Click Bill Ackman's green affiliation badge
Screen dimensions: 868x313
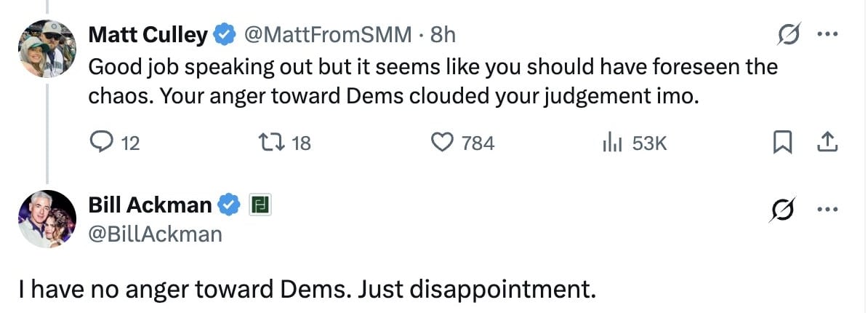(260, 205)
